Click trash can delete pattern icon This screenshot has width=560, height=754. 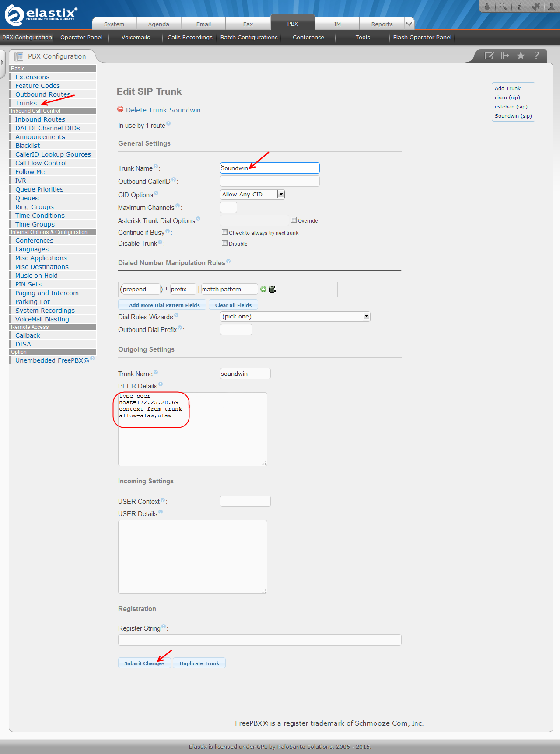[272, 289]
